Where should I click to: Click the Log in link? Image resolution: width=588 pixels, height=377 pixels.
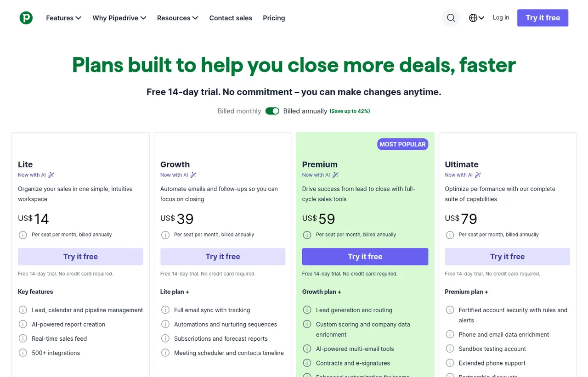[501, 17]
